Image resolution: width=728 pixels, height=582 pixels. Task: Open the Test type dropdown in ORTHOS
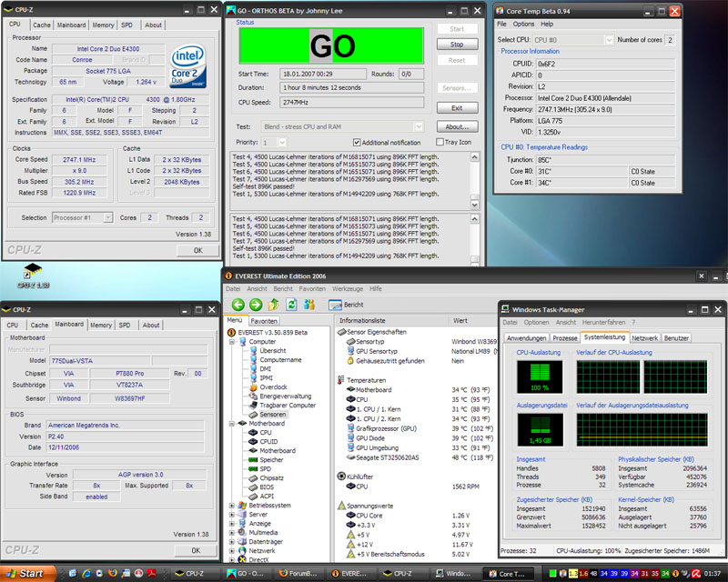coord(419,126)
